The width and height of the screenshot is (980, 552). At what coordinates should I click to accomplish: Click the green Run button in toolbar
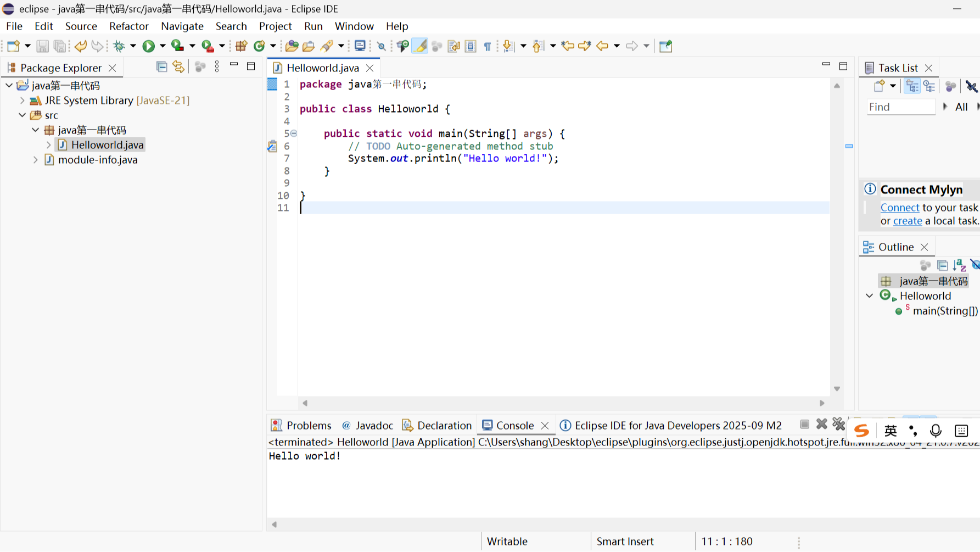click(148, 46)
